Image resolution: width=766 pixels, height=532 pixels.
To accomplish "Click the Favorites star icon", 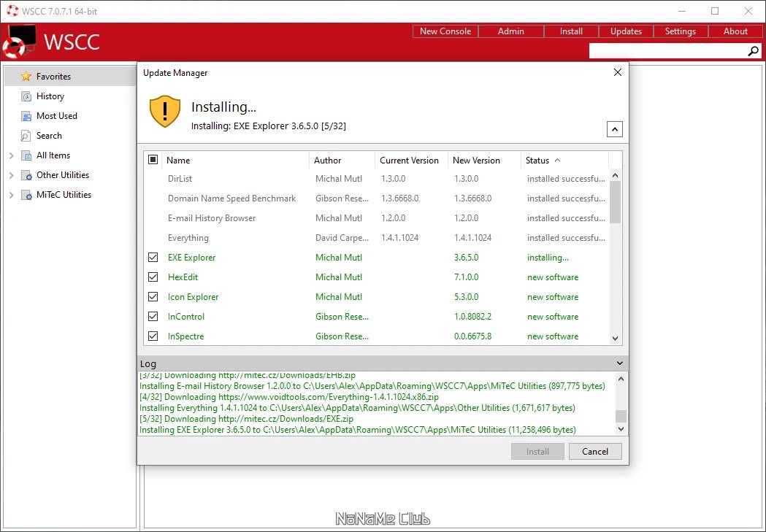I will 26,77.
